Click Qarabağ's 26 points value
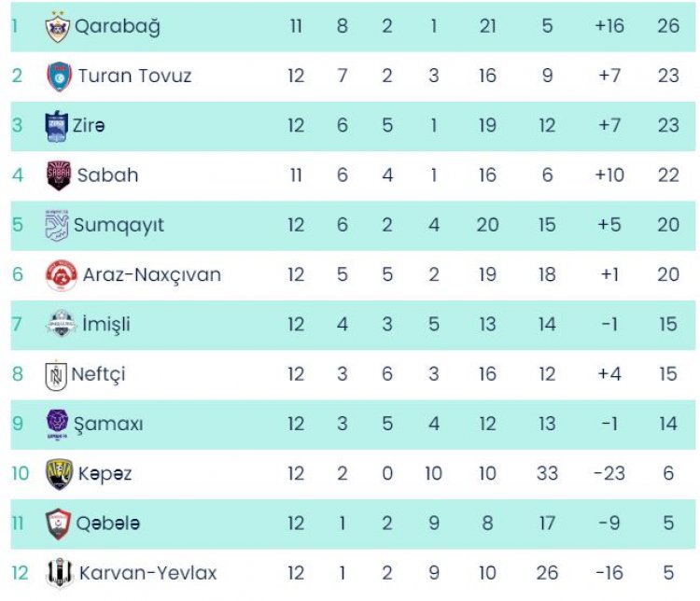 point(668,27)
